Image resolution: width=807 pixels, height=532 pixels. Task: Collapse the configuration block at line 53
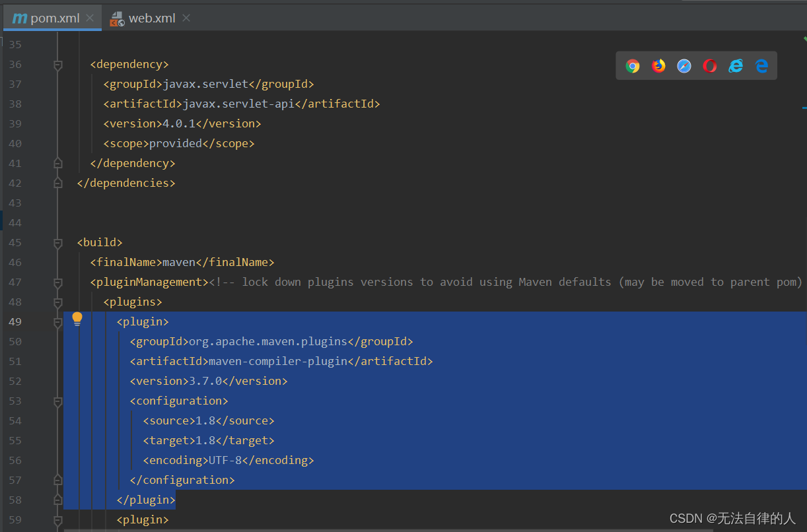57,401
